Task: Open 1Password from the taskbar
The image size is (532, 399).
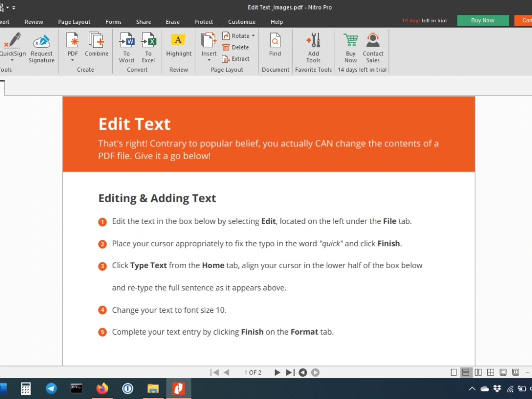Action: [x=128, y=388]
